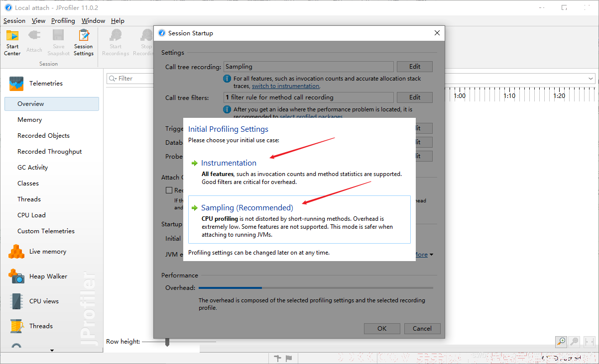Click the Attach plug icon
This screenshot has height=364, width=599.
pyautogui.click(x=34, y=36)
